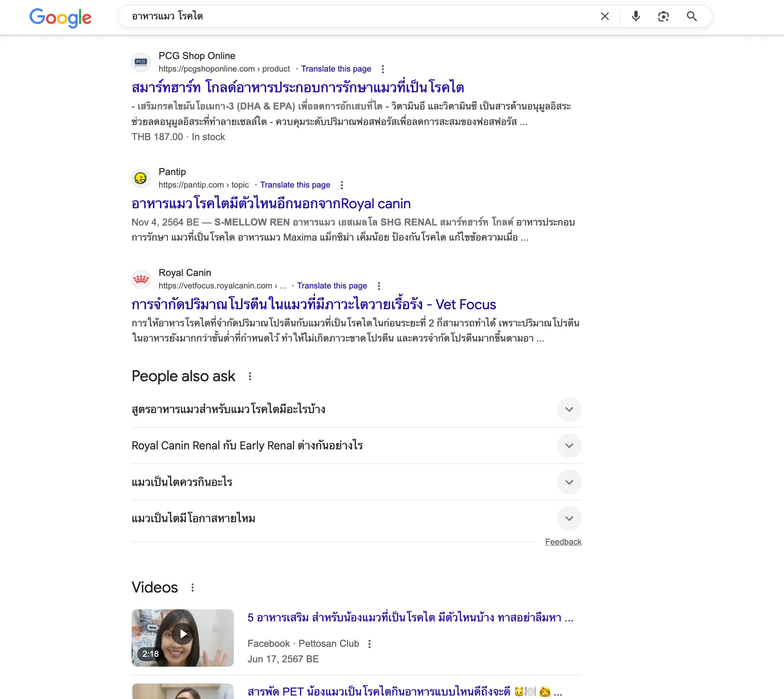784x699 pixels.
Task: Click the Royal Canin site name
Action: tap(185, 273)
